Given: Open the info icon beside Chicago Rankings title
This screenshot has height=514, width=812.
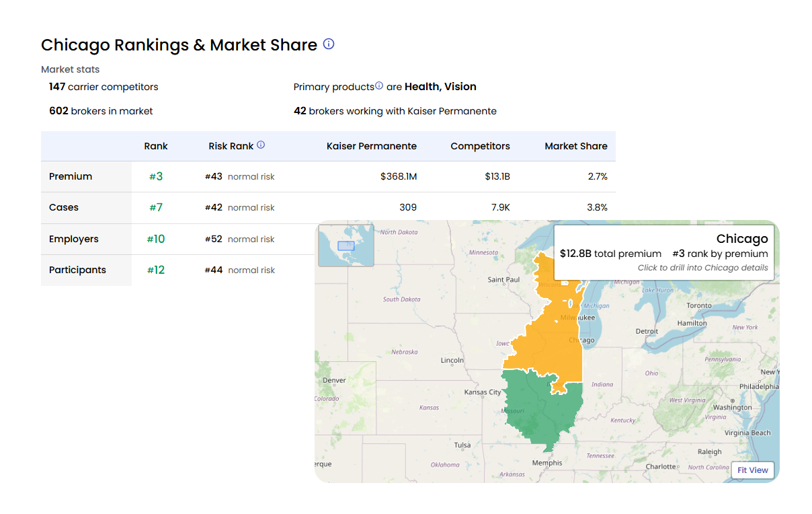Looking at the screenshot, I should coord(328,44).
